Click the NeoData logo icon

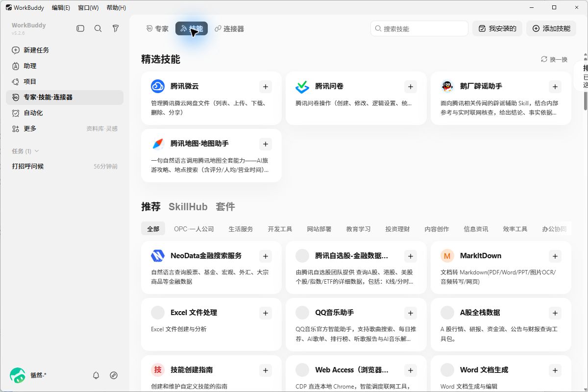click(x=158, y=255)
